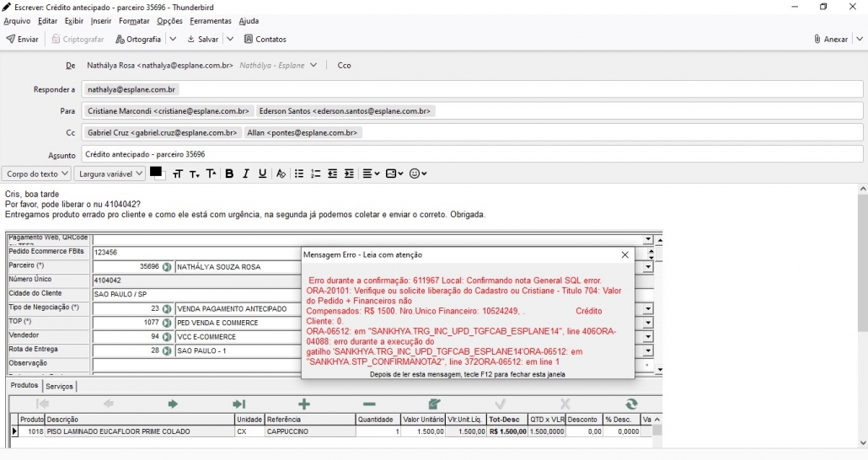
Task: Open the Corpo do texto paragraph dropdown
Action: [36, 174]
